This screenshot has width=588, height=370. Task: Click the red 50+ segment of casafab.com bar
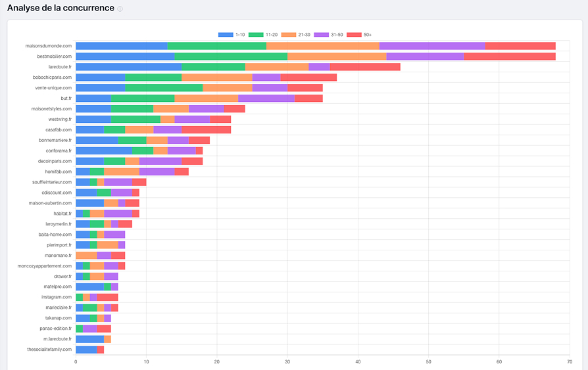207,129
